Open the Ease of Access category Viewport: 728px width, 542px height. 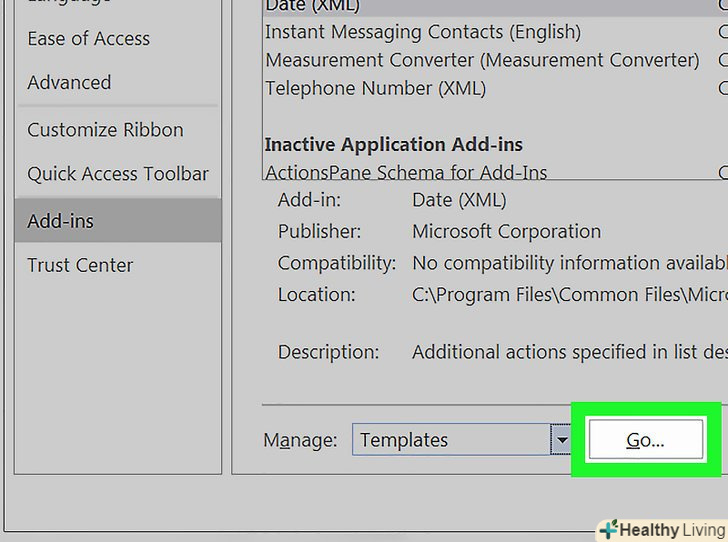click(88, 39)
